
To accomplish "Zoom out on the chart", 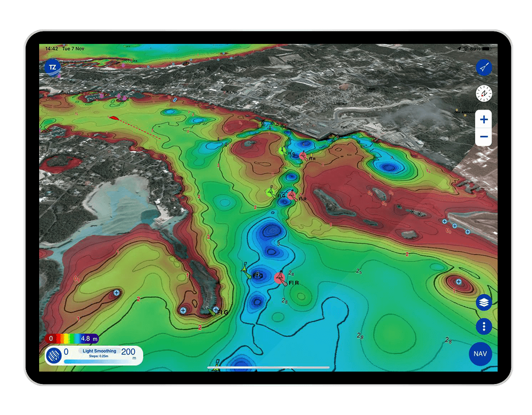I will [x=483, y=137].
